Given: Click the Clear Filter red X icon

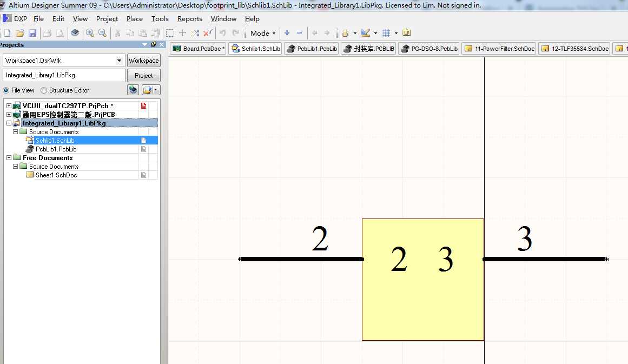Looking at the screenshot, I should tap(208, 33).
